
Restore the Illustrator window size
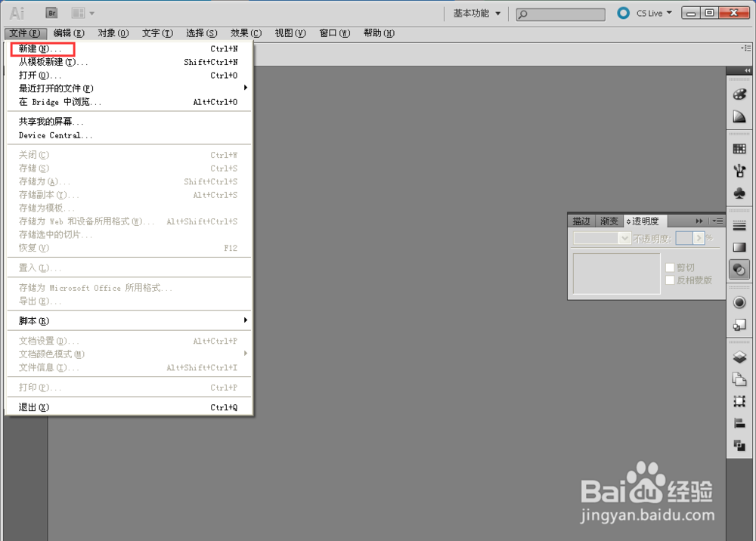click(x=709, y=13)
